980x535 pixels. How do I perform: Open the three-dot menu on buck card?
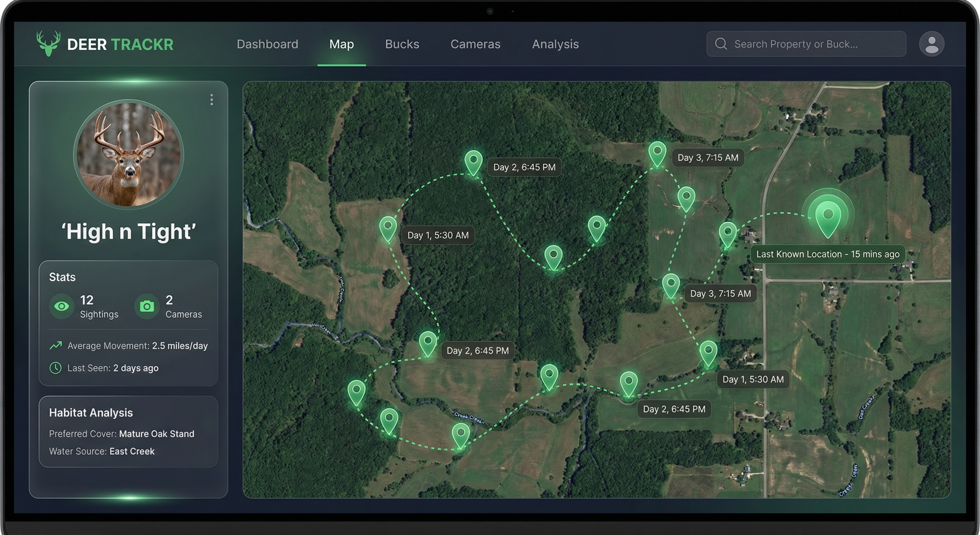point(212,100)
